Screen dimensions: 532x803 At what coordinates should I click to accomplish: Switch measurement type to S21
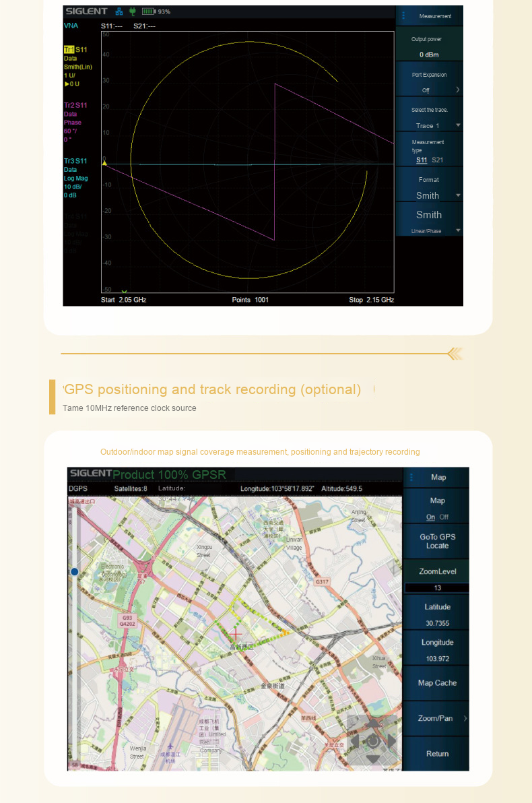[x=437, y=160]
